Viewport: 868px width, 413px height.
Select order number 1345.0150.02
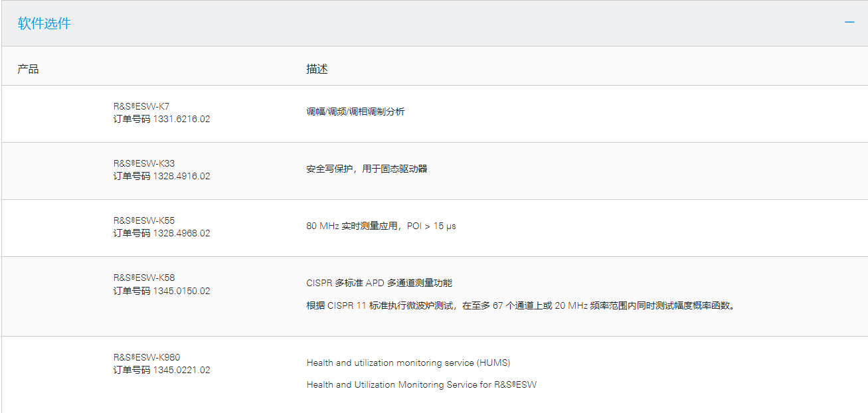tap(181, 291)
